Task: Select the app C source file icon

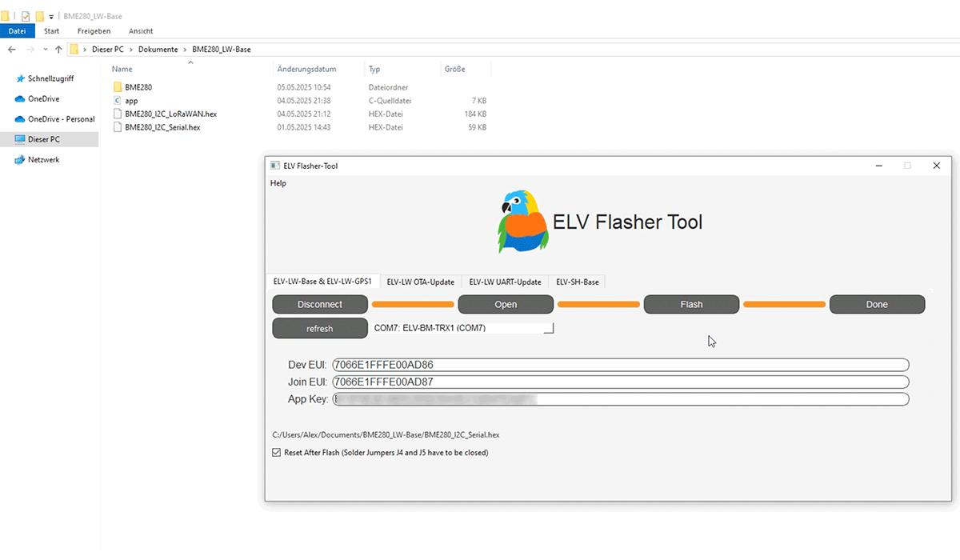Action: point(118,101)
